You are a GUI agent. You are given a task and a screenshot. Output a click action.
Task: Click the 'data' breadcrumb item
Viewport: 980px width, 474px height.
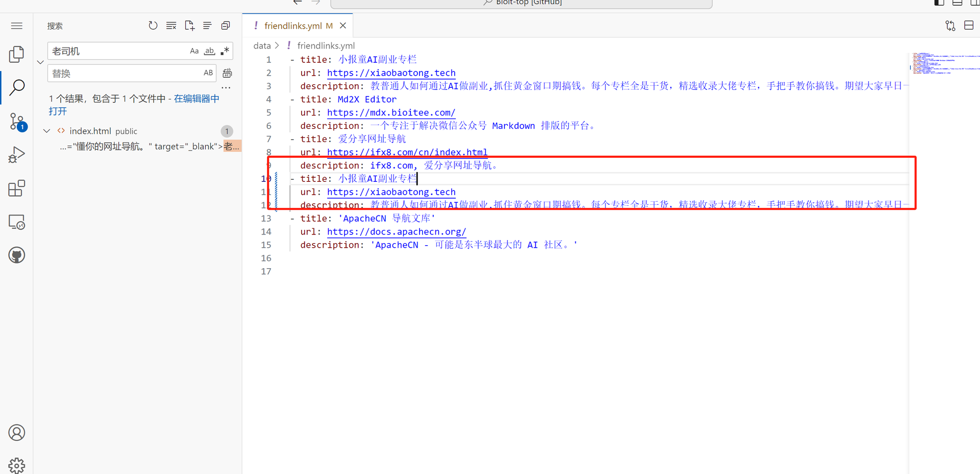click(x=262, y=45)
